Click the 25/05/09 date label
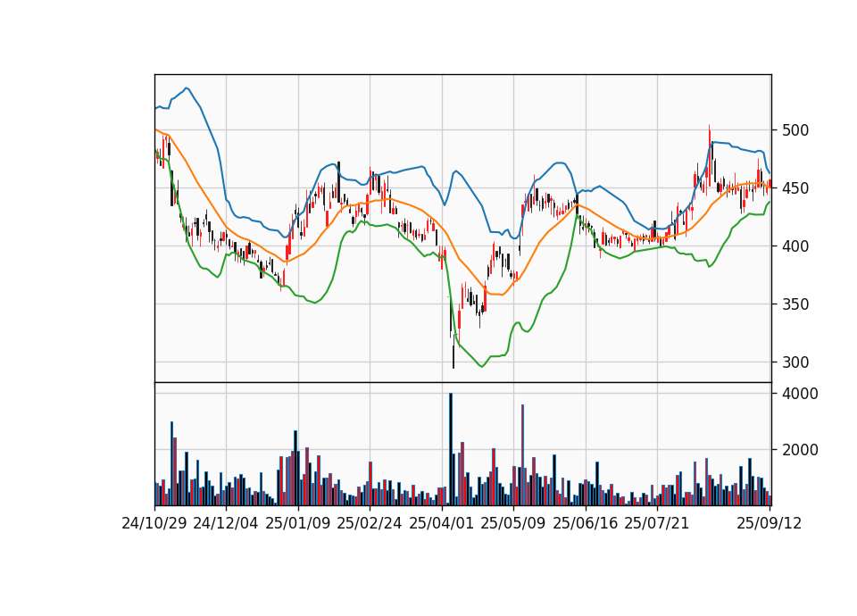The height and width of the screenshot is (616, 857). pos(513,523)
